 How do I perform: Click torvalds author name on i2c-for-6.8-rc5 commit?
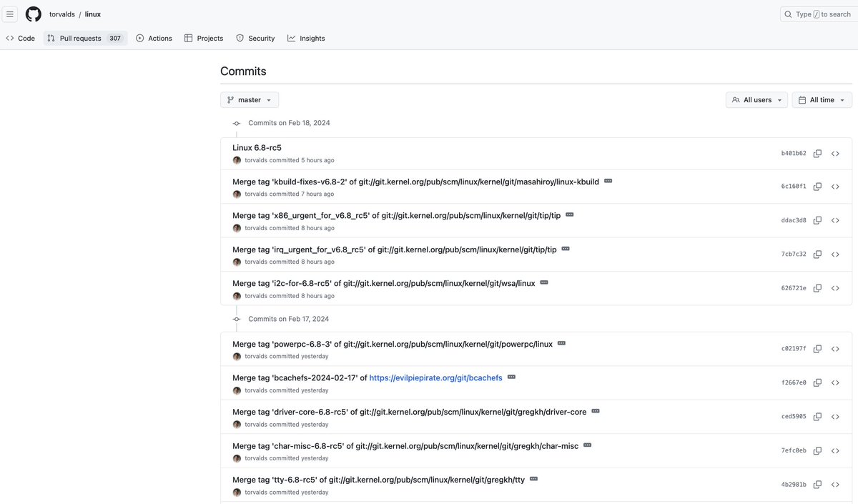256,296
